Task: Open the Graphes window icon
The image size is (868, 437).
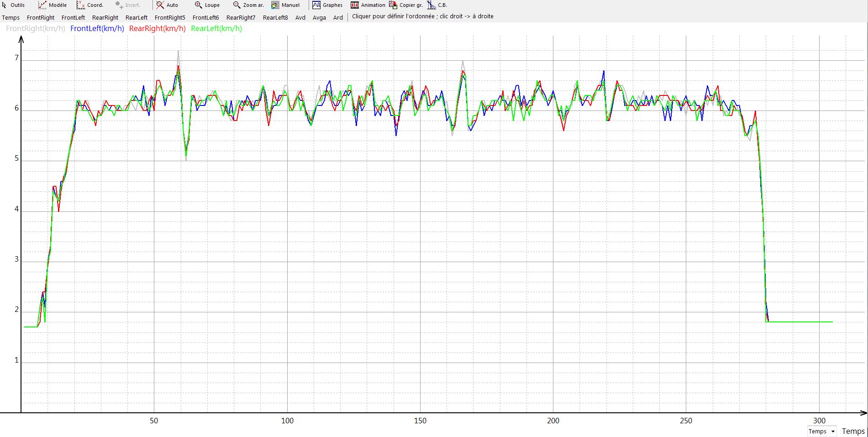Action: point(316,5)
